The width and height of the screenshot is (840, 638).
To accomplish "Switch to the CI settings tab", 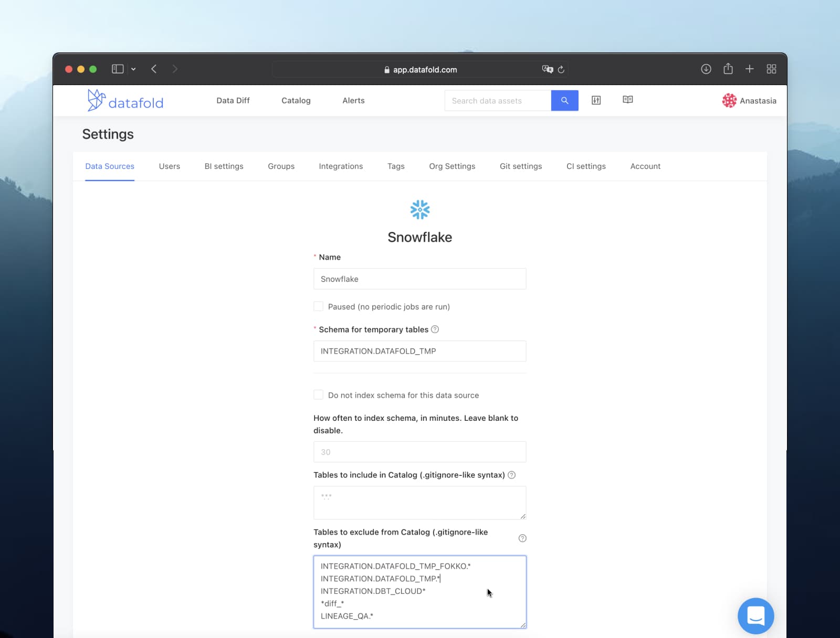I will [x=586, y=166].
